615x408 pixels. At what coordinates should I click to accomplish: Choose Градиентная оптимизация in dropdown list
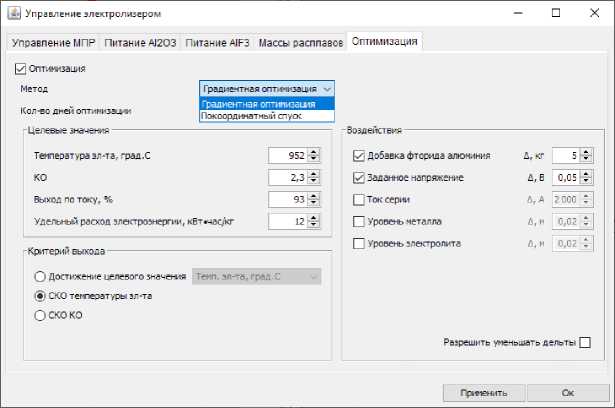(267, 104)
